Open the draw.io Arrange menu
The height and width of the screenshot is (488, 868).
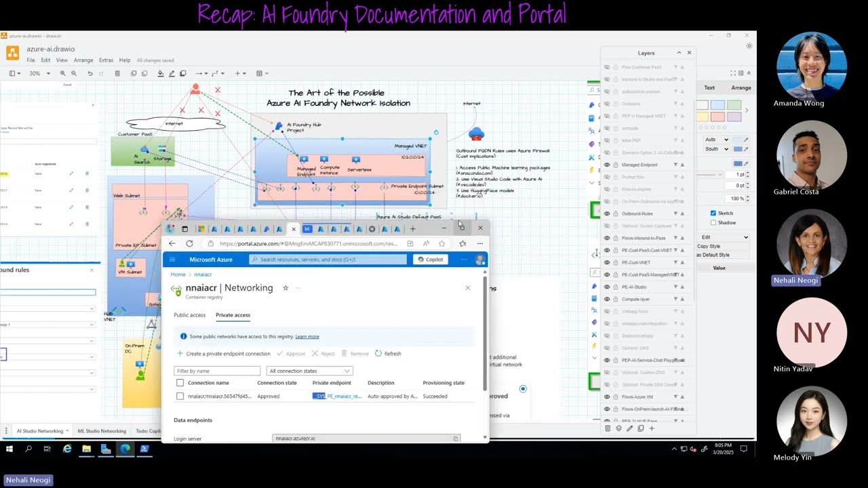coord(83,60)
